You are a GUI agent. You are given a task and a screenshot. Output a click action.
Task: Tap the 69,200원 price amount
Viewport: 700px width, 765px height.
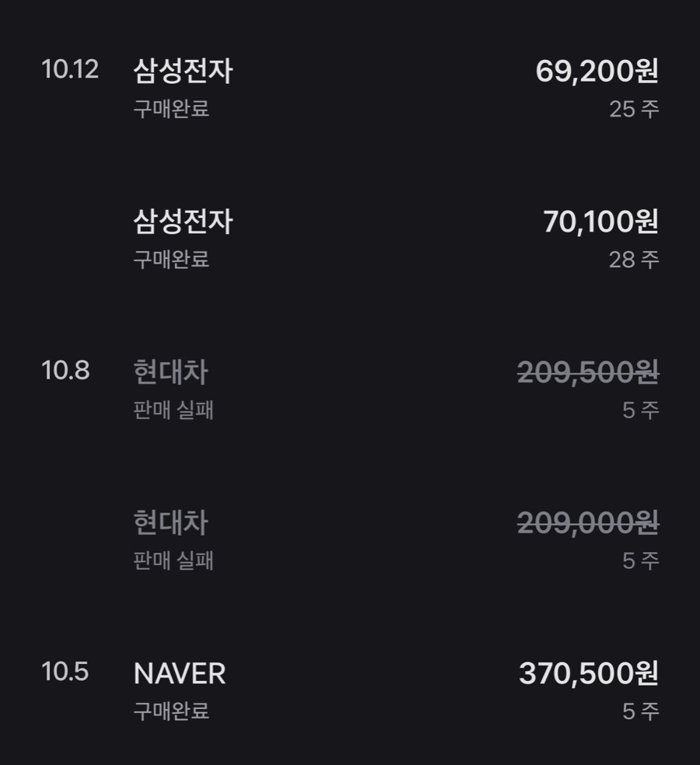[x=597, y=72]
